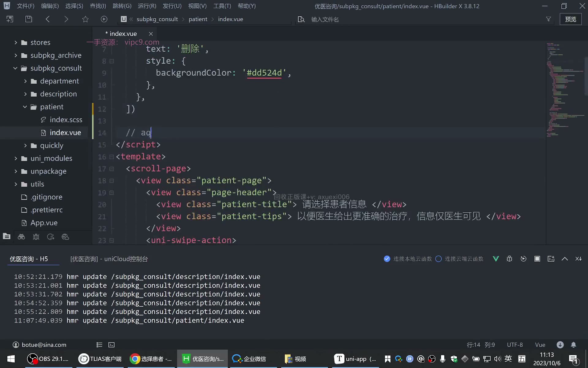Expand the stores folder
This screenshot has height=368, width=588.
16,42
